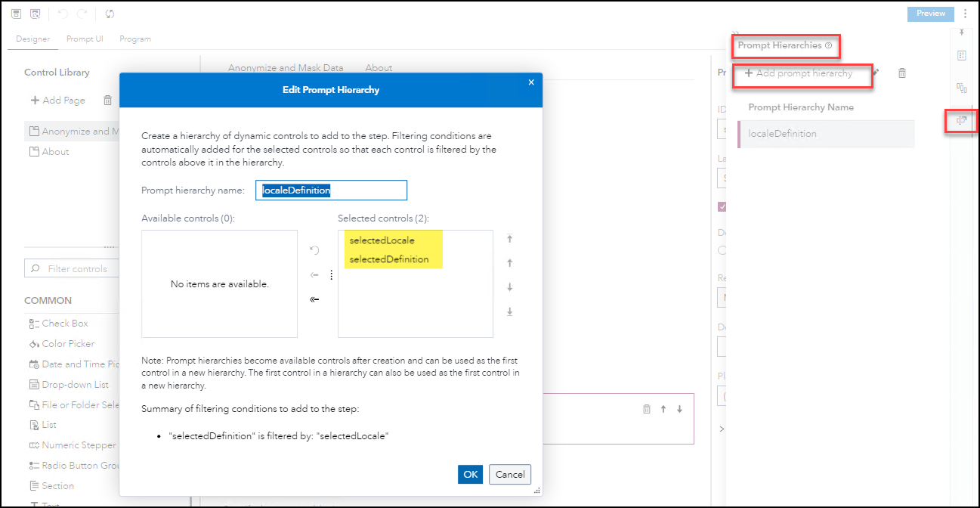Click the Undo icon

tap(62, 14)
